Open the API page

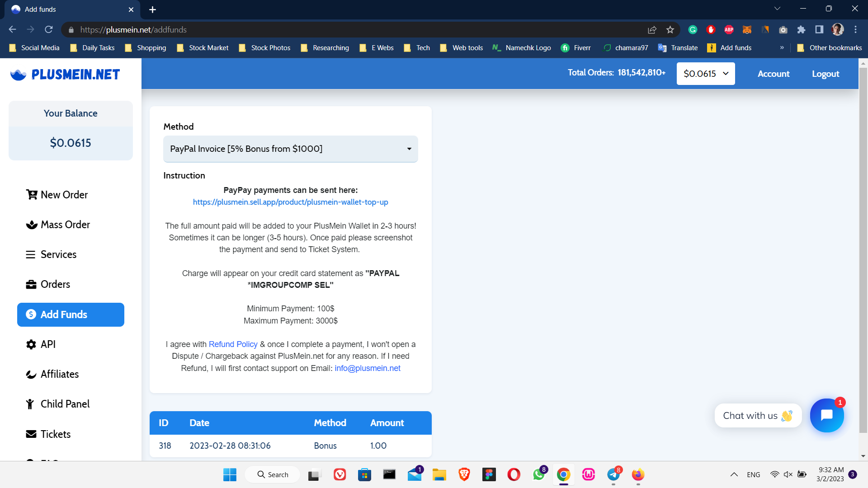41,344
